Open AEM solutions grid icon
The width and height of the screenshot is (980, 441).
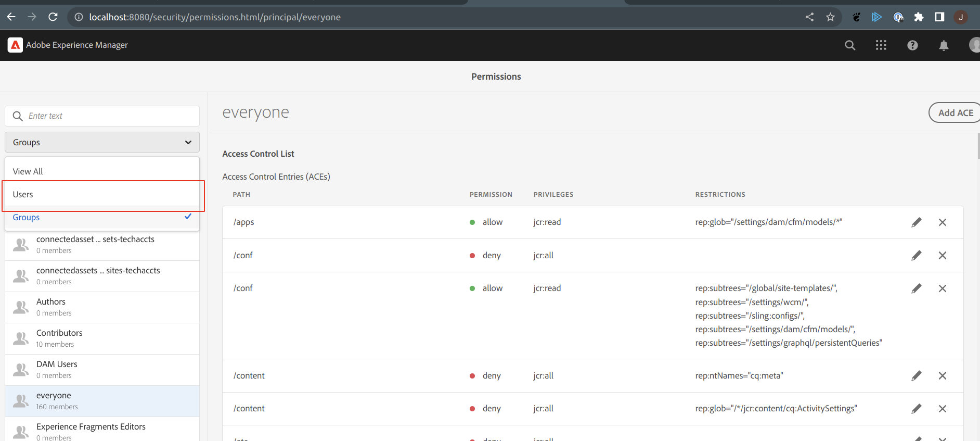coord(881,45)
